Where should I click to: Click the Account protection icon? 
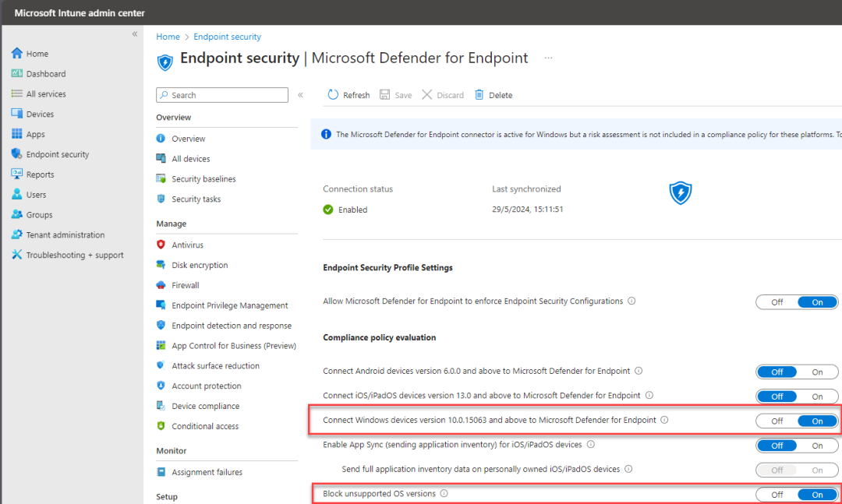[x=161, y=386]
